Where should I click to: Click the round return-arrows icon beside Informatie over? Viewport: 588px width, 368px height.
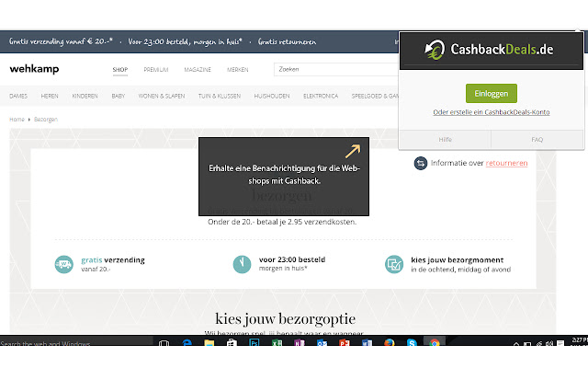[421, 163]
